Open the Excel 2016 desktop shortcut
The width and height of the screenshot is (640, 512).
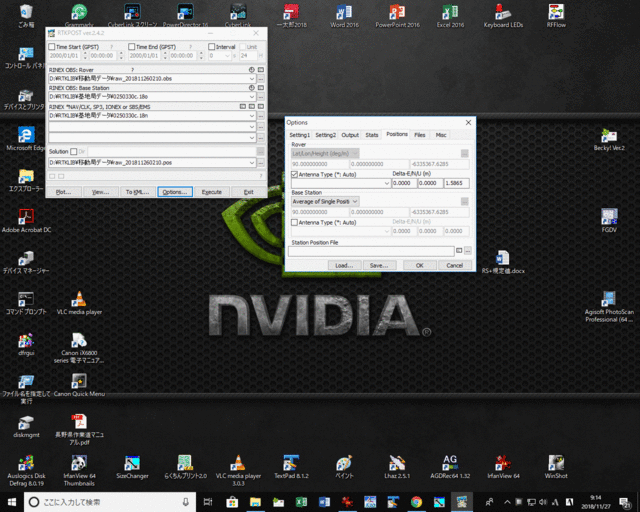pyautogui.click(x=450, y=15)
